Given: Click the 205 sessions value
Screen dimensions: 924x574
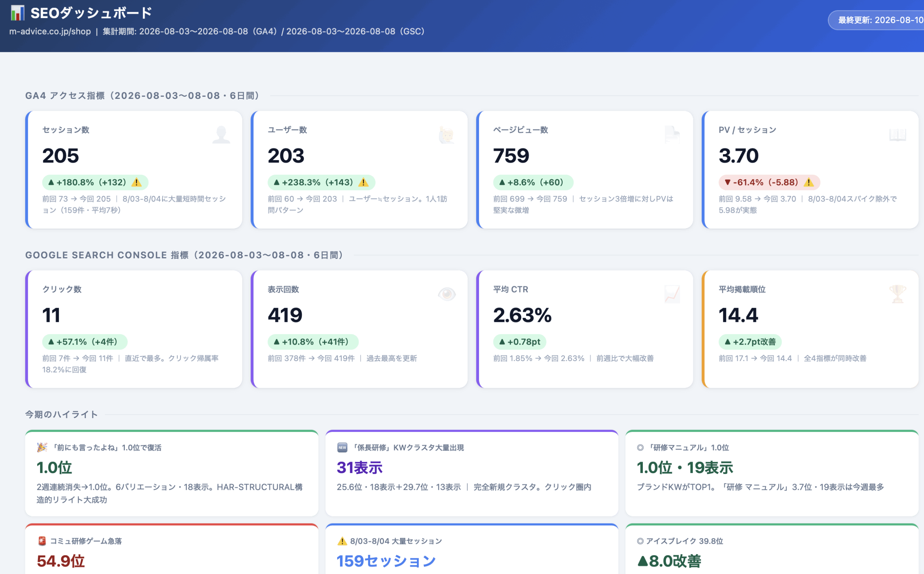Looking at the screenshot, I should [x=61, y=155].
